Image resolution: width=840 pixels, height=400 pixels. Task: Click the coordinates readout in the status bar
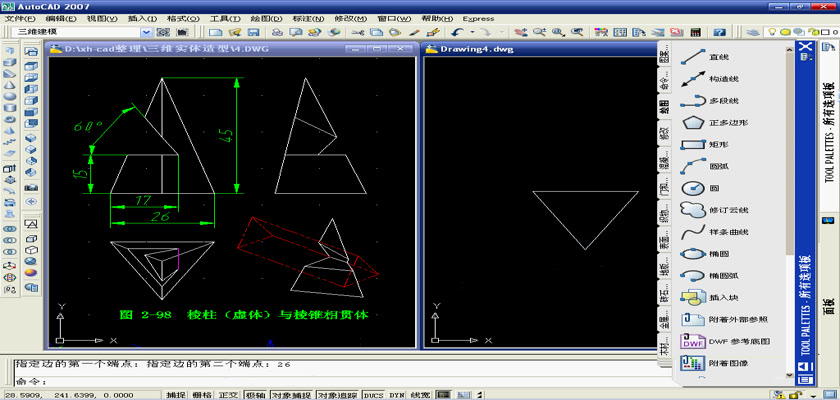[69, 395]
